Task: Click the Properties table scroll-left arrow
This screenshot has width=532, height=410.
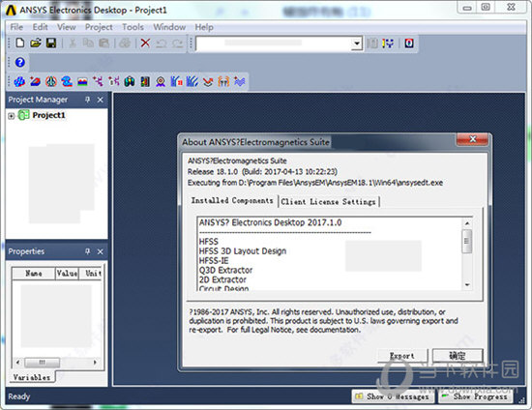Action: tap(18, 363)
